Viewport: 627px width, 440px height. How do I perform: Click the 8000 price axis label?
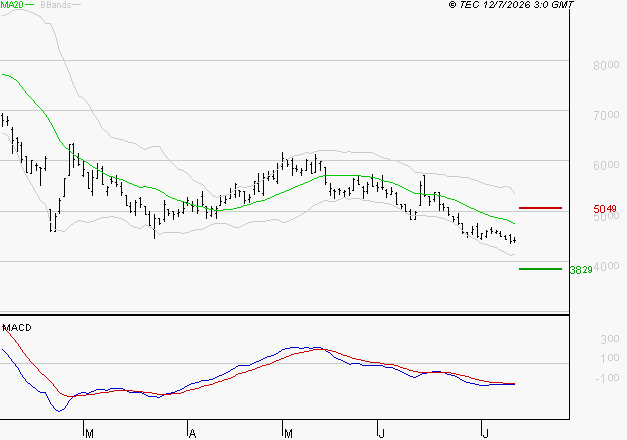tap(606, 65)
